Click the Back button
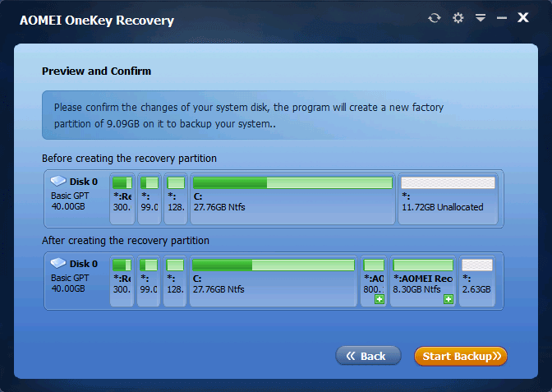Image resolution: width=552 pixels, height=392 pixels. click(368, 356)
